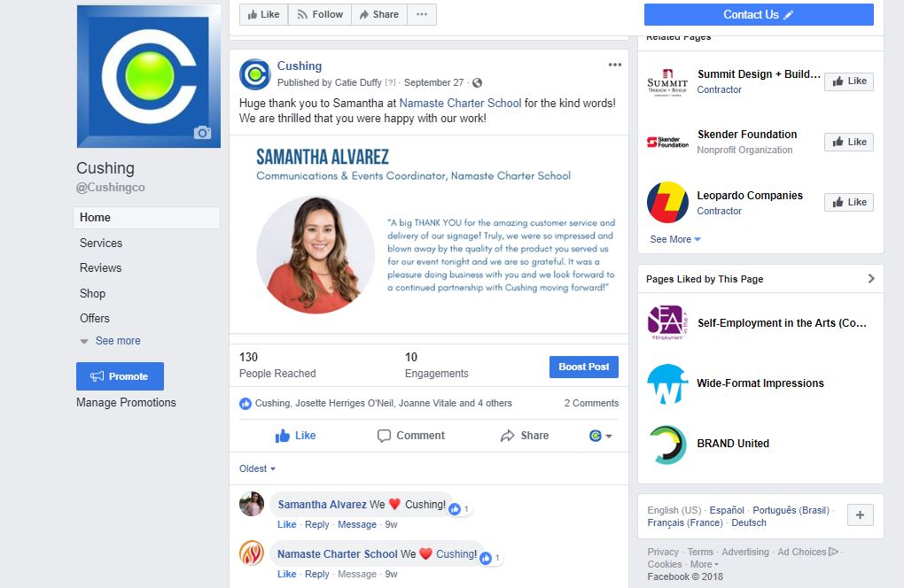Click the 10 Engagements stat
The width and height of the screenshot is (904, 588).
coord(436,365)
